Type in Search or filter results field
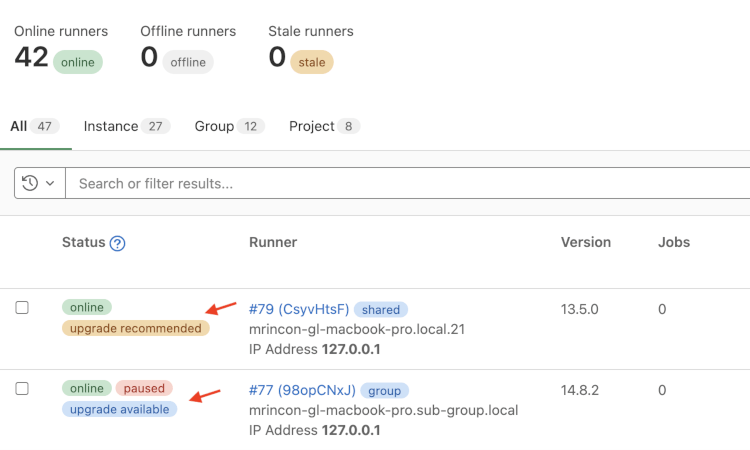The width and height of the screenshot is (750, 450). [400, 183]
